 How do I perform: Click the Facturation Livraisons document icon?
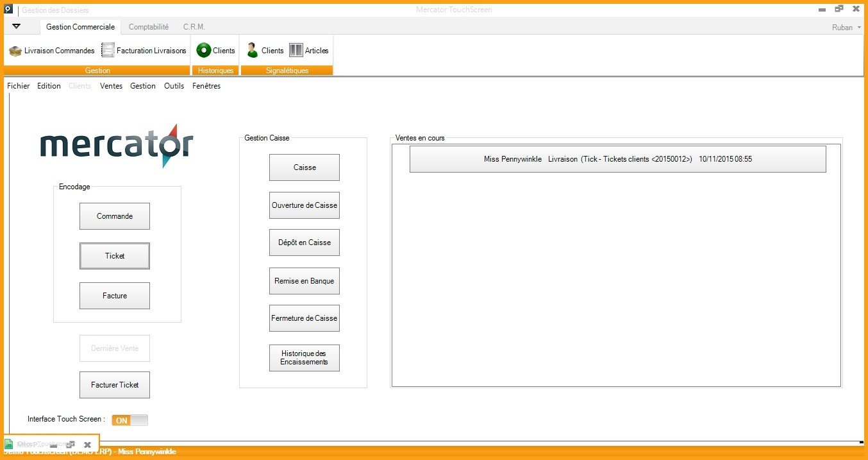[x=108, y=51]
